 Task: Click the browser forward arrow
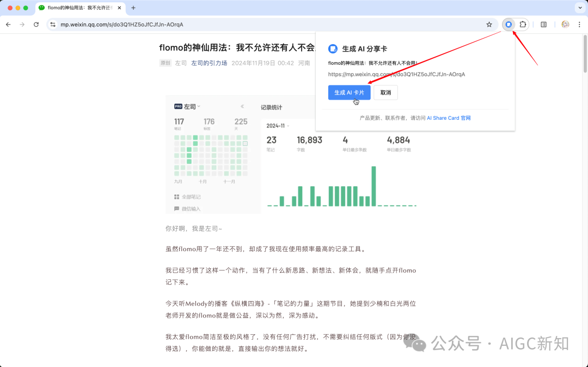[x=22, y=25]
